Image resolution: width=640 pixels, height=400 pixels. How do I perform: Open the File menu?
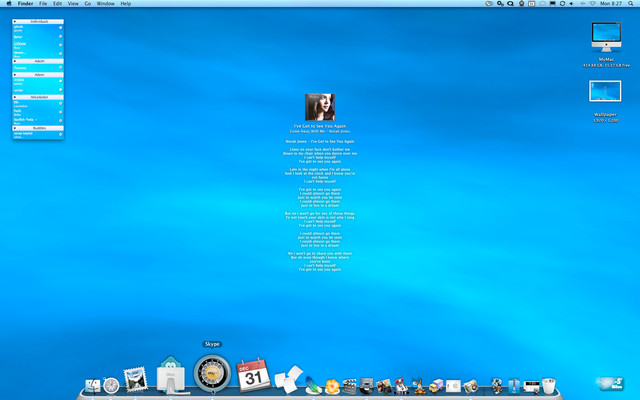point(43,4)
